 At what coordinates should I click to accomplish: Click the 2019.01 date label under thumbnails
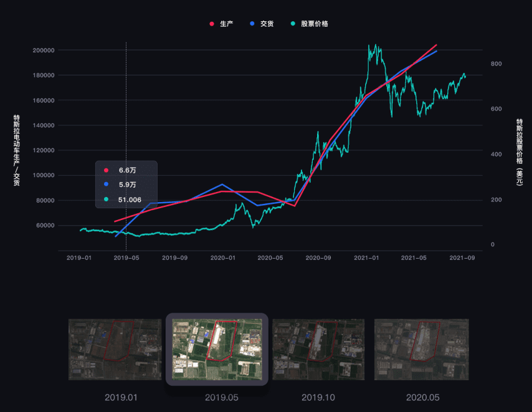(120, 397)
